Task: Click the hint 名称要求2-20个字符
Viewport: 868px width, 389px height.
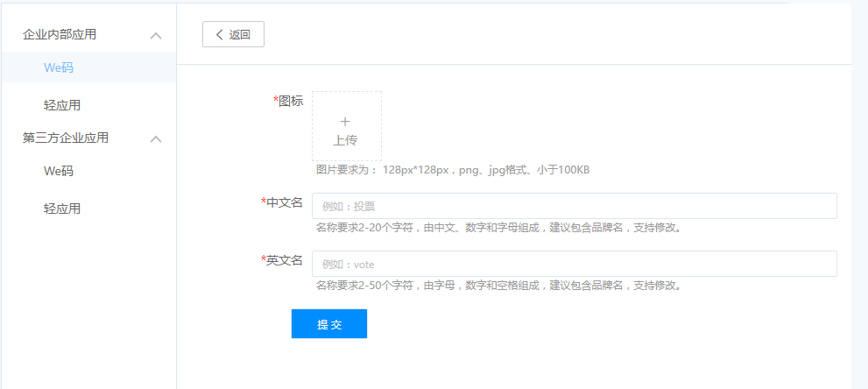Action: pyautogui.click(x=498, y=228)
